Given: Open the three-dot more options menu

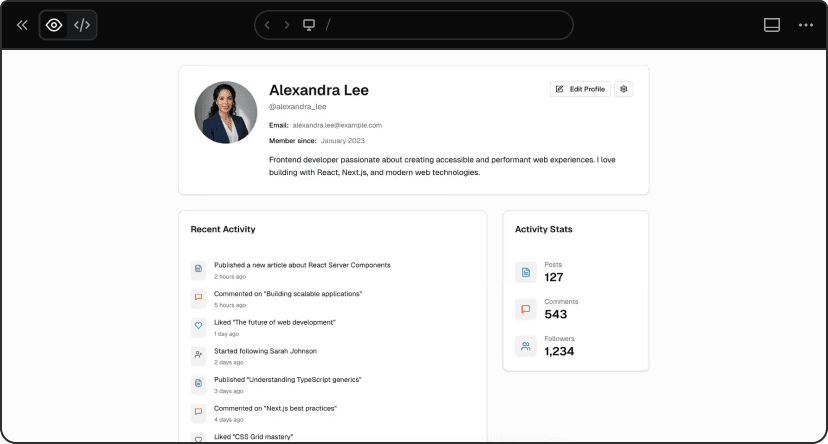Looking at the screenshot, I should coord(806,25).
